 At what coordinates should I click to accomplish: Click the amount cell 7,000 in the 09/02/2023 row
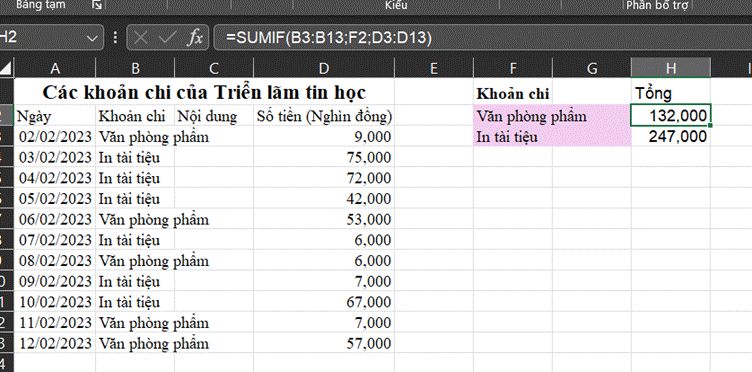click(324, 281)
